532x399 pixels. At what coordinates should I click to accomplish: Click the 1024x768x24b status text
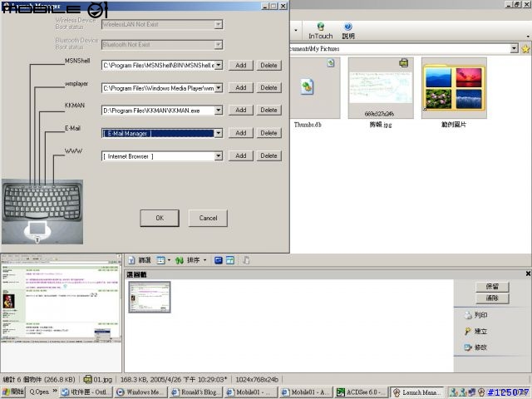(x=257, y=379)
